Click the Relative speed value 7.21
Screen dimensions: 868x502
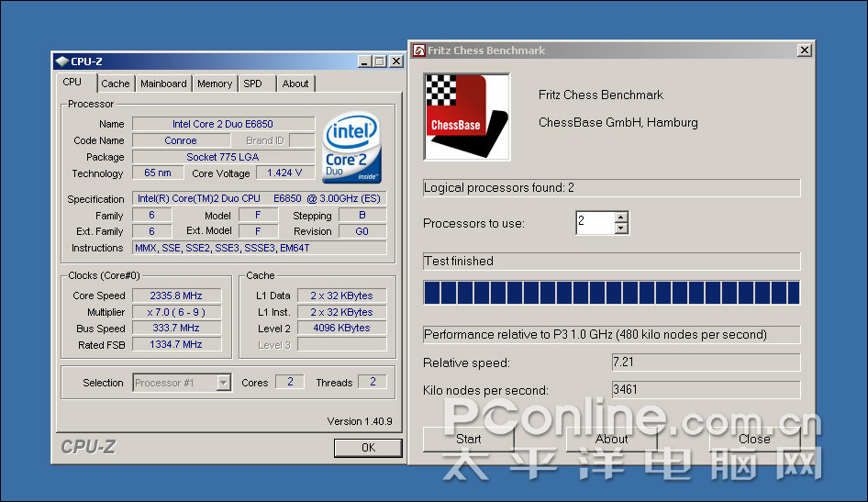(706, 362)
